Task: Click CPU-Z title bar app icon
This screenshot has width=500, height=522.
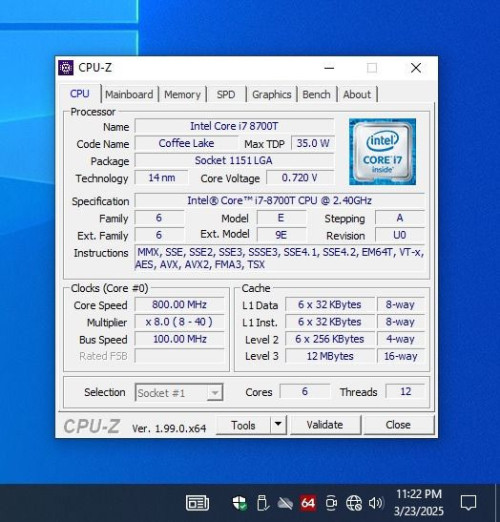Action: click(x=66, y=68)
